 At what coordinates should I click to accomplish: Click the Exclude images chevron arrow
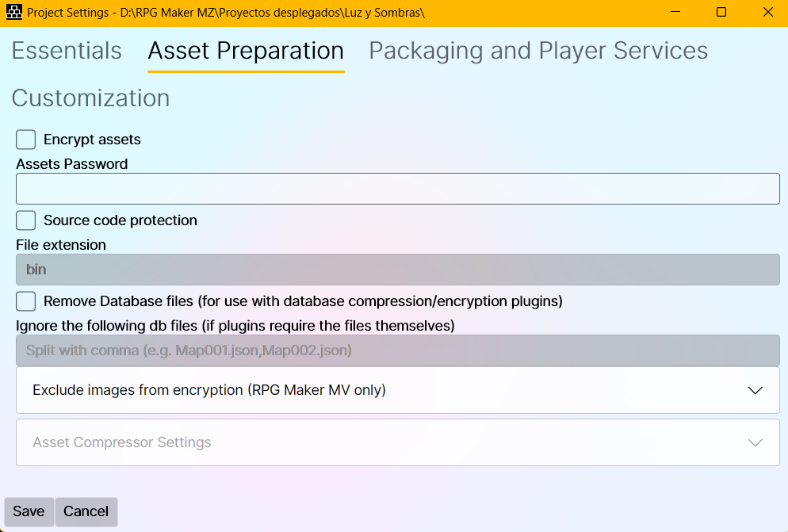pos(755,390)
